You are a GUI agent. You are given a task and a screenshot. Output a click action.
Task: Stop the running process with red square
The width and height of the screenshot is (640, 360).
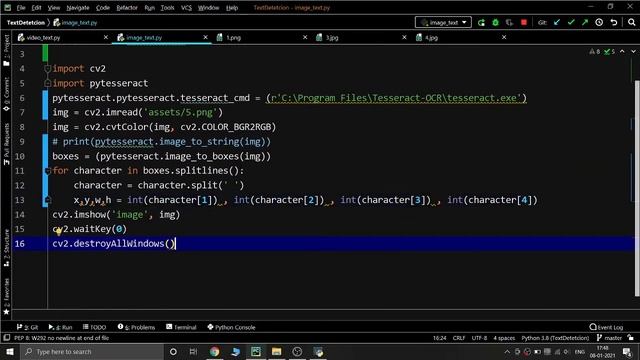pos(524,22)
